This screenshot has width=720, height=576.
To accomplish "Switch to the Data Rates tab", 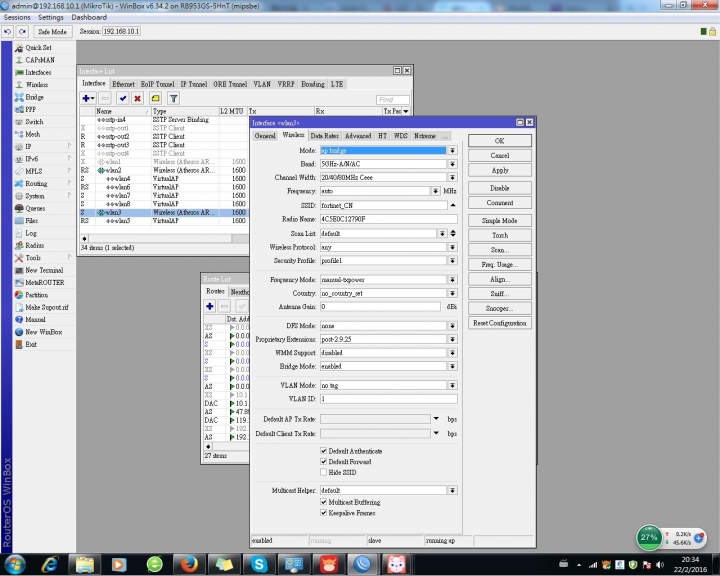I will click(x=324, y=136).
